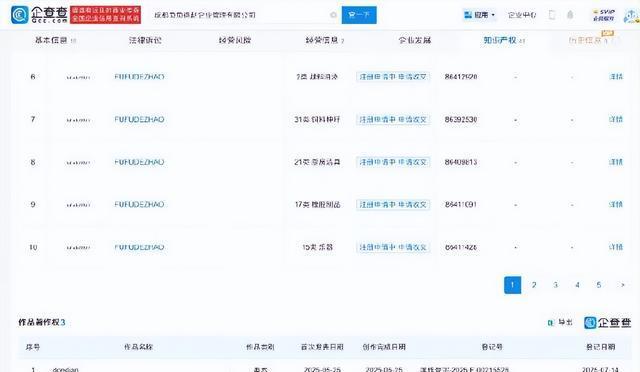Go to pagination page 5
This screenshot has width=640, height=372.
(x=599, y=285)
